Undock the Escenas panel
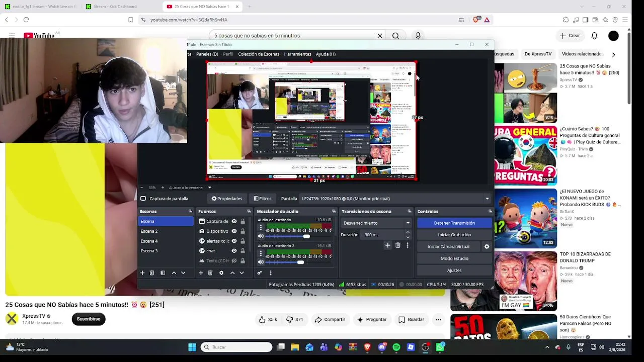 [190, 212]
